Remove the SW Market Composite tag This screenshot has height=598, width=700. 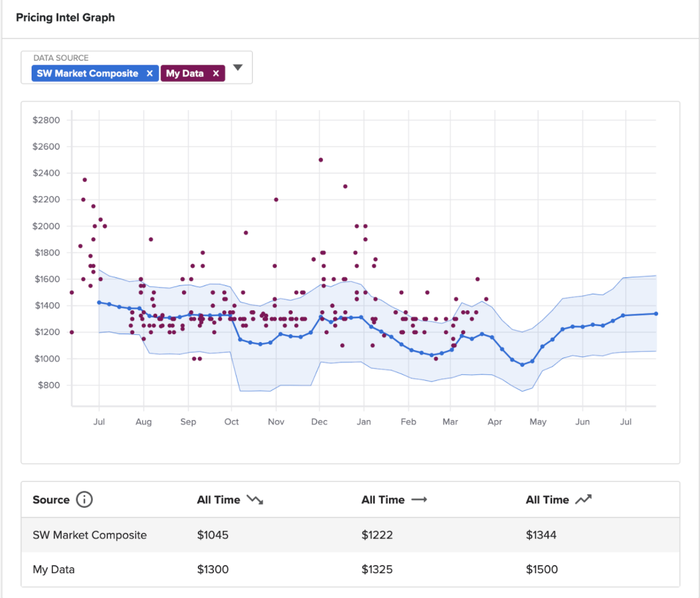pos(150,73)
